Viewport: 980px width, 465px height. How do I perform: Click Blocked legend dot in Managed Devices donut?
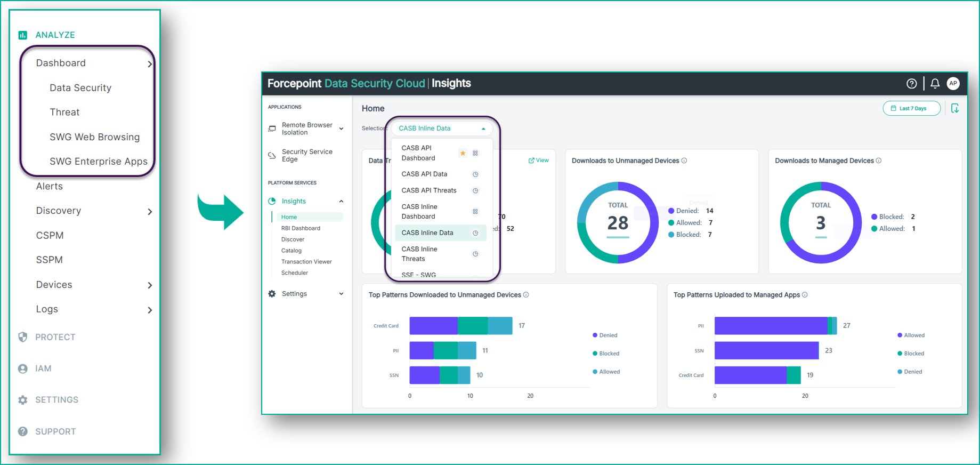tap(874, 217)
